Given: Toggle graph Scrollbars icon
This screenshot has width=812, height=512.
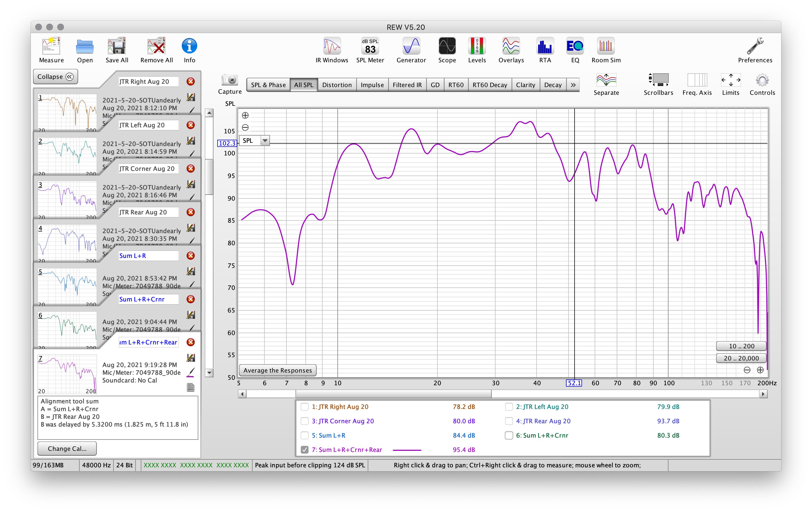Looking at the screenshot, I should (658, 84).
